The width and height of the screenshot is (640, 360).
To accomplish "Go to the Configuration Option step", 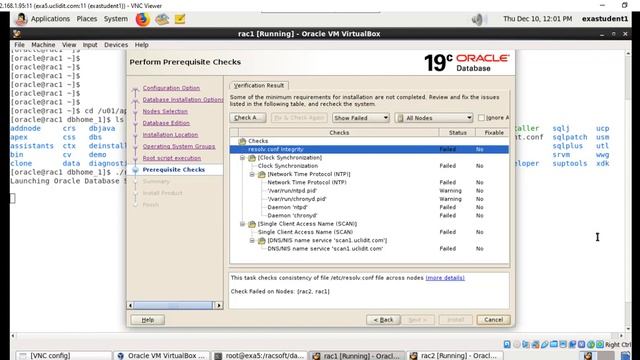I will [171, 88].
